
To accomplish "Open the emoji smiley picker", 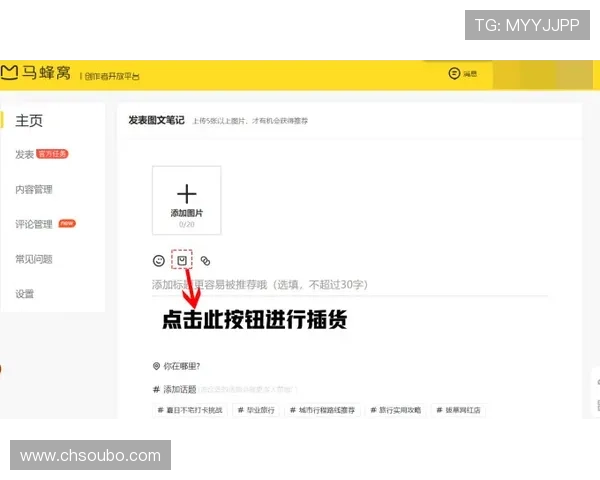I will click(x=159, y=261).
